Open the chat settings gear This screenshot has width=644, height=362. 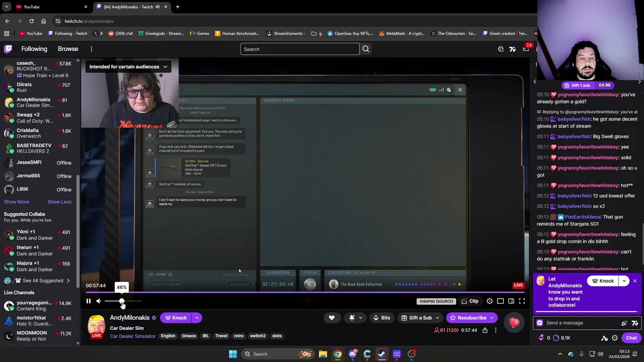pyautogui.click(x=615, y=338)
